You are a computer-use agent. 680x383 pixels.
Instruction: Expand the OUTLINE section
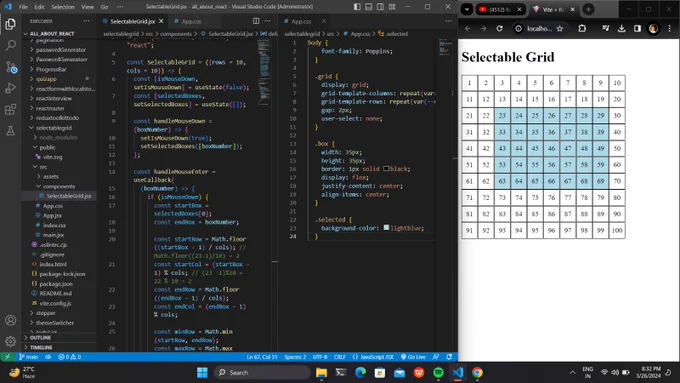pos(40,337)
